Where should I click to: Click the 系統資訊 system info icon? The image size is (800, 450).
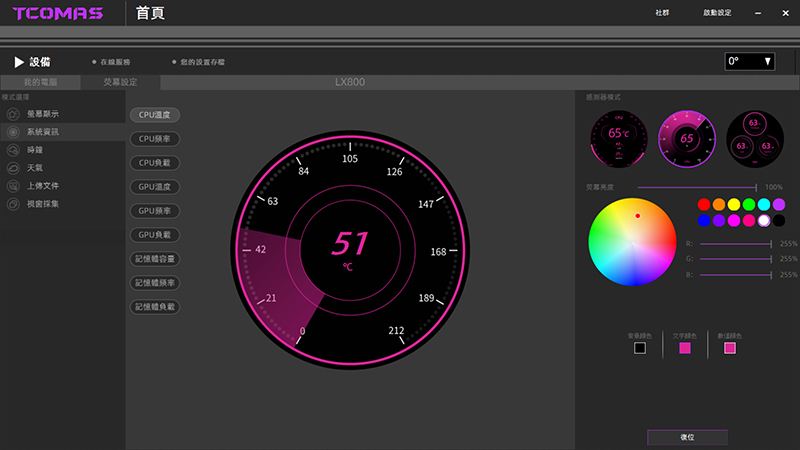click(13, 132)
